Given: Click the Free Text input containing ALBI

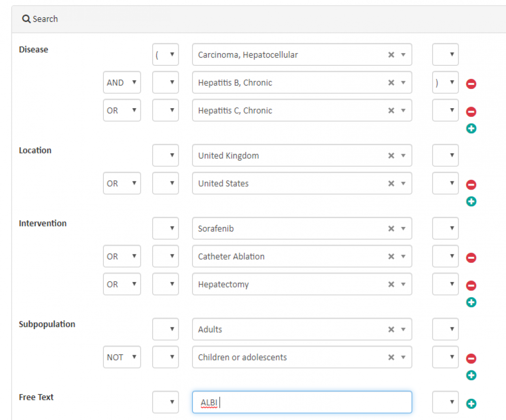Looking at the screenshot, I should click(302, 402).
